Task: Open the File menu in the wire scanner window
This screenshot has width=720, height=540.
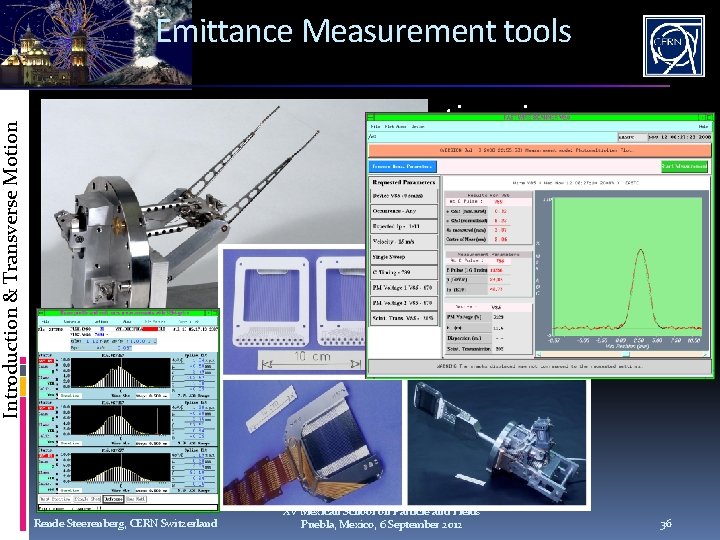Action: [x=375, y=127]
